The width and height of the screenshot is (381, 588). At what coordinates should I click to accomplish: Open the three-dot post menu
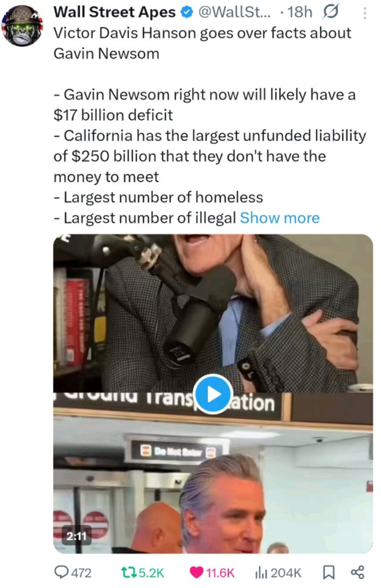tap(365, 13)
